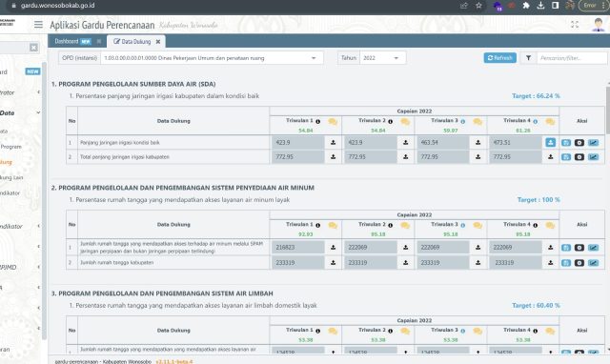Click the fullscreen expand icon in header

pyautogui.click(x=575, y=25)
